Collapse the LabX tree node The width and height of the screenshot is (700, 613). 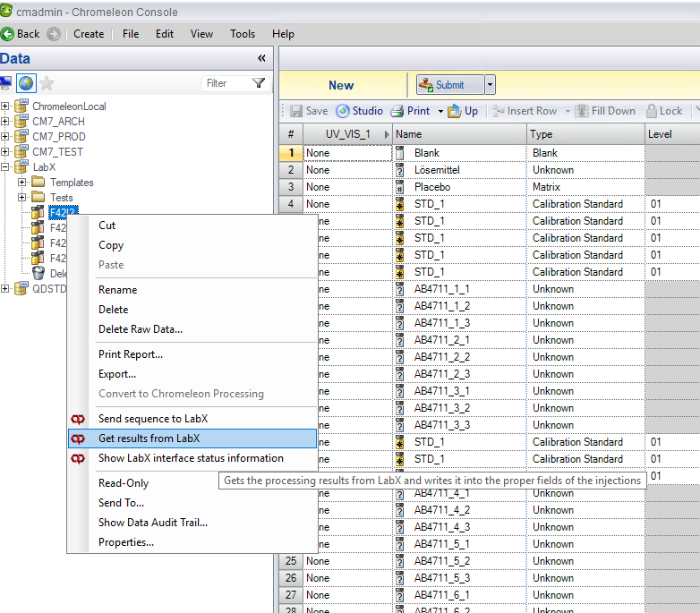4,166
